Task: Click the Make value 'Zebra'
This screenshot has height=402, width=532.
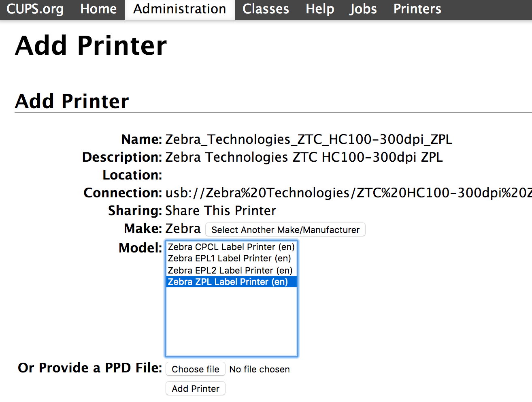Action: pyautogui.click(x=183, y=229)
